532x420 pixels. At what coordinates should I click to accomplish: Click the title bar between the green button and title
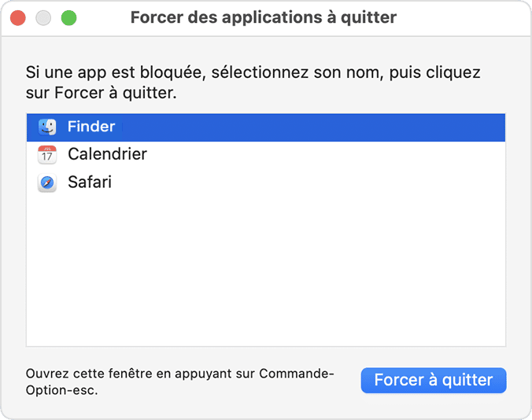(102, 17)
